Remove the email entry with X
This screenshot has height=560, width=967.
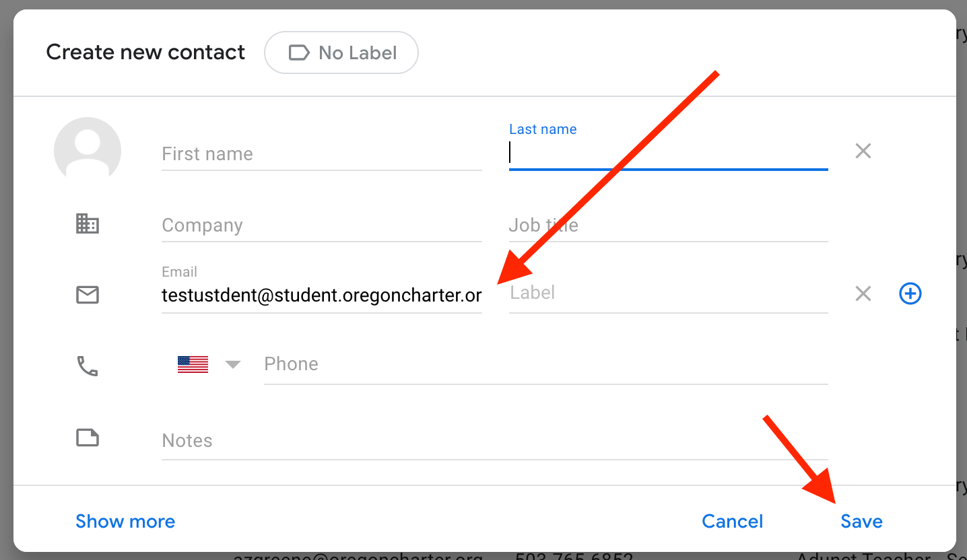click(863, 293)
